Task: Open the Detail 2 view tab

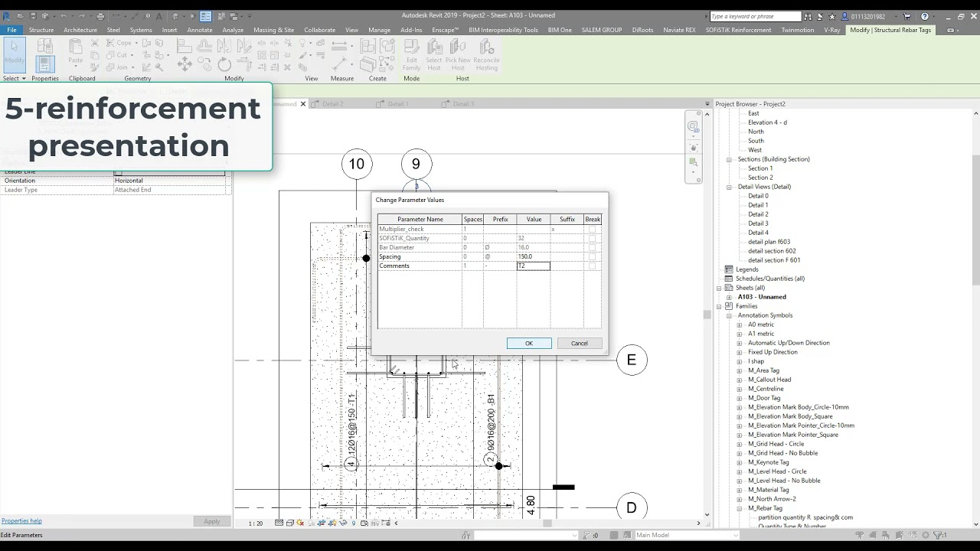Action: point(333,103)
